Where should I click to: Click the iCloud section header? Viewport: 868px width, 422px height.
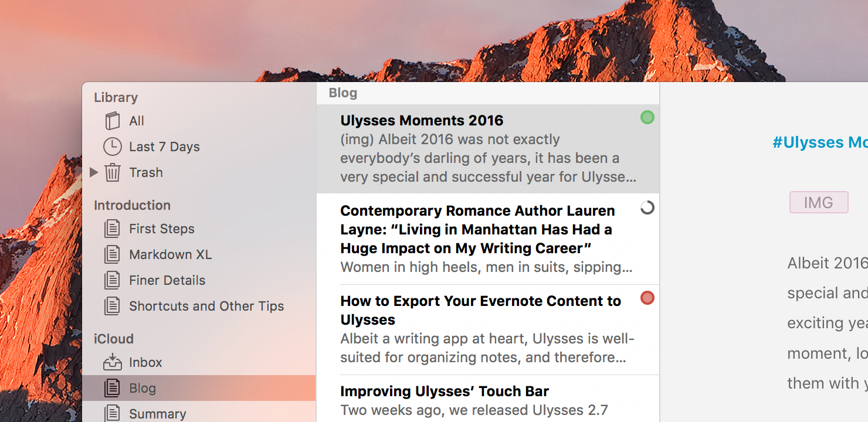[x=114, y=339]
